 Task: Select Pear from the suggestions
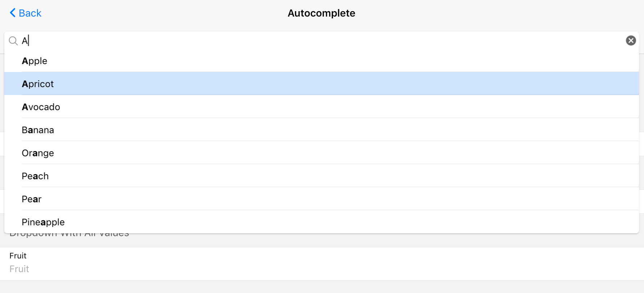32,199
